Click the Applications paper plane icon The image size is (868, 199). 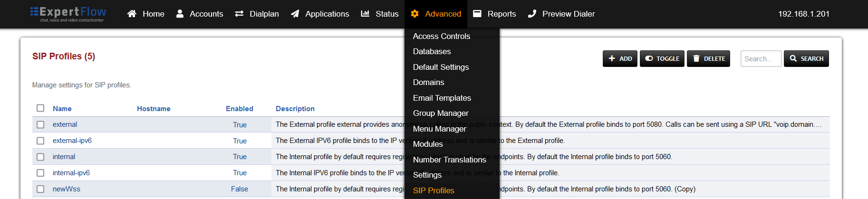click(x=295, y=14)
